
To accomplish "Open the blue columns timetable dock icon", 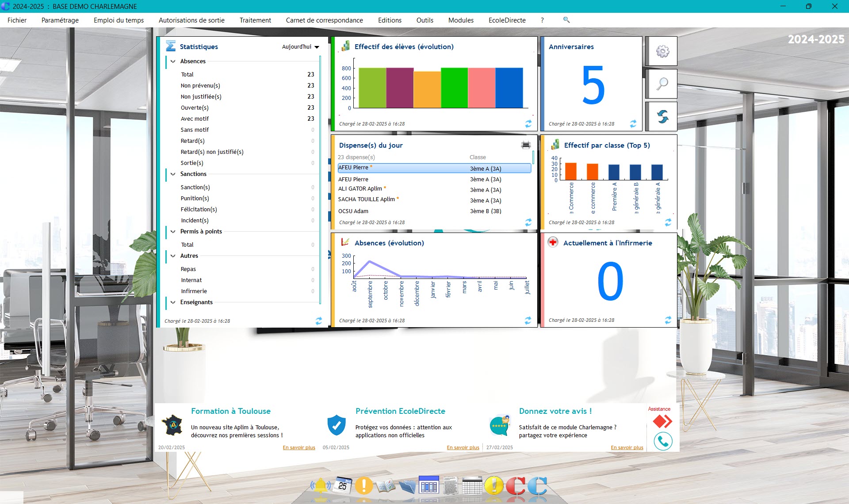I will (428, 485).
